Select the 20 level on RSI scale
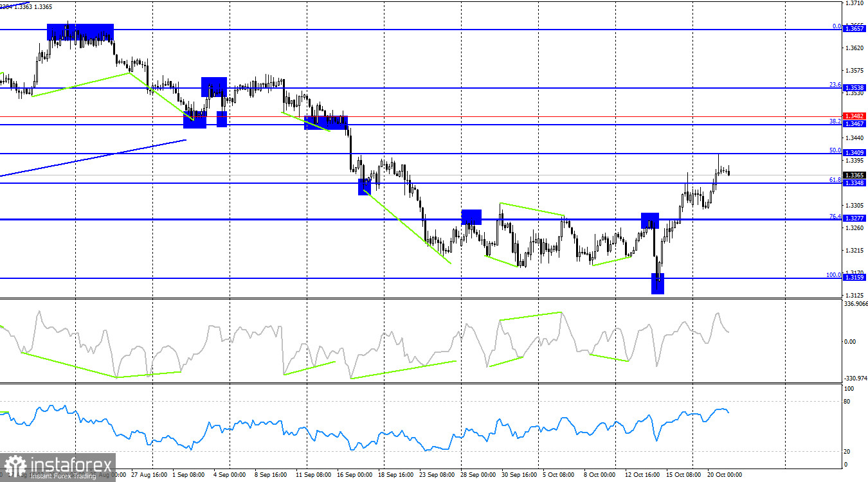The width and height of the screenshot is (868, 482). tap(847, 452)
